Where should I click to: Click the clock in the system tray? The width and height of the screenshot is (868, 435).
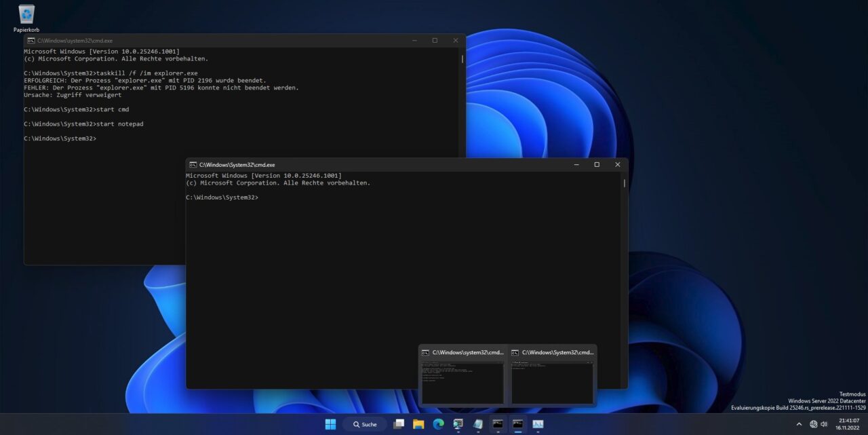click(x=849, y=423)
